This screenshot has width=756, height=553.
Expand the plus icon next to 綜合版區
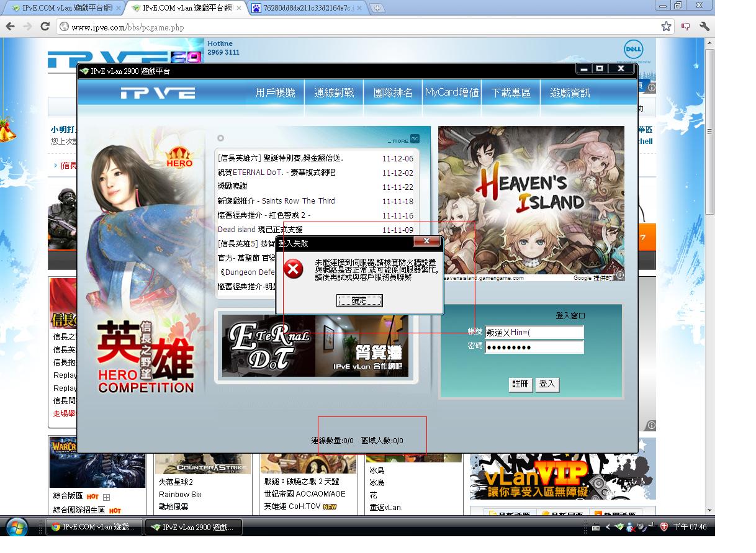106,497
